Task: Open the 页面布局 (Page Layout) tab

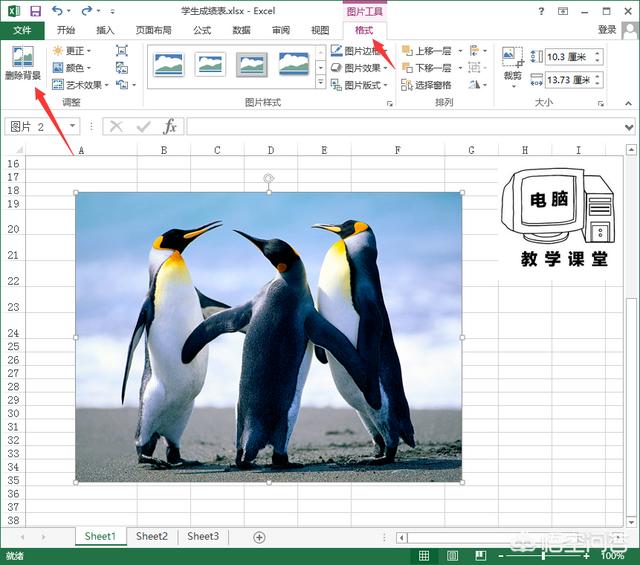Action: pyautogui.click(x=152, y=30)
